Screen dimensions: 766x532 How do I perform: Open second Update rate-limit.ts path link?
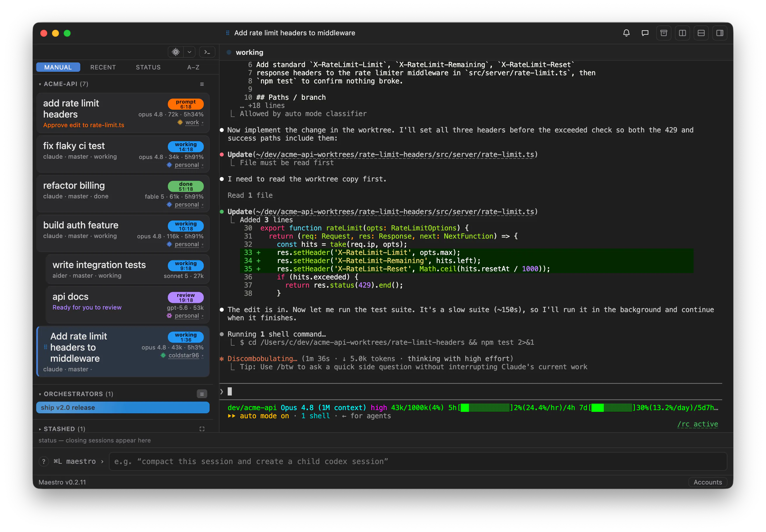(395, 212)
